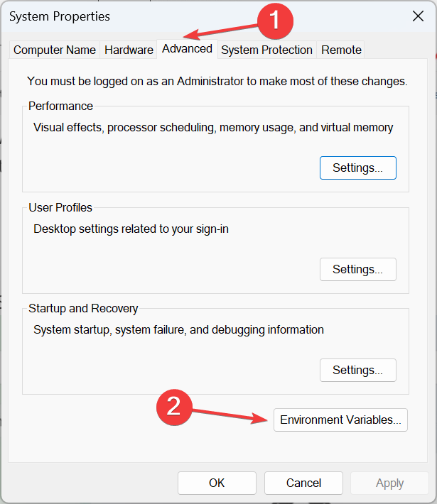Click the System Properties title bar text
This screenshot has width=437, height=504.
[x=60, y=16]
